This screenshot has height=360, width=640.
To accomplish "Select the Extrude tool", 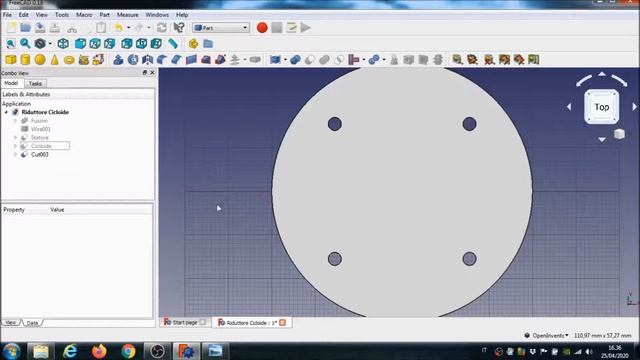I will (118, 60).
